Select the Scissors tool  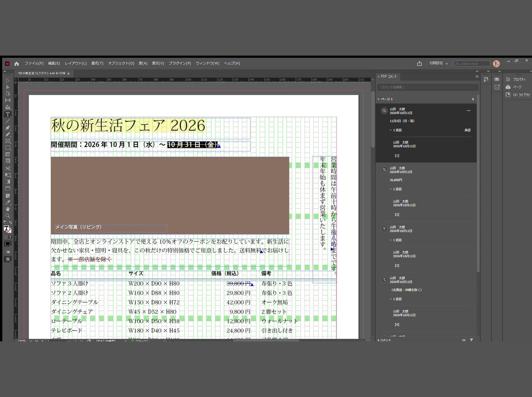8,168
